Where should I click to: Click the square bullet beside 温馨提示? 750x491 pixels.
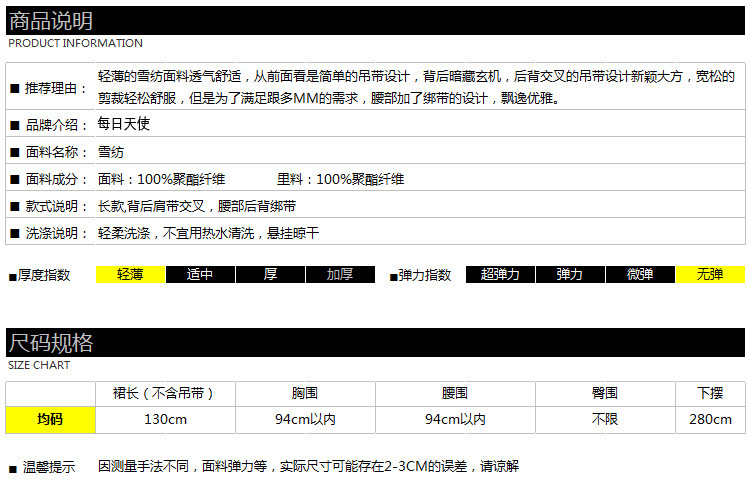(x=13, y=469)
